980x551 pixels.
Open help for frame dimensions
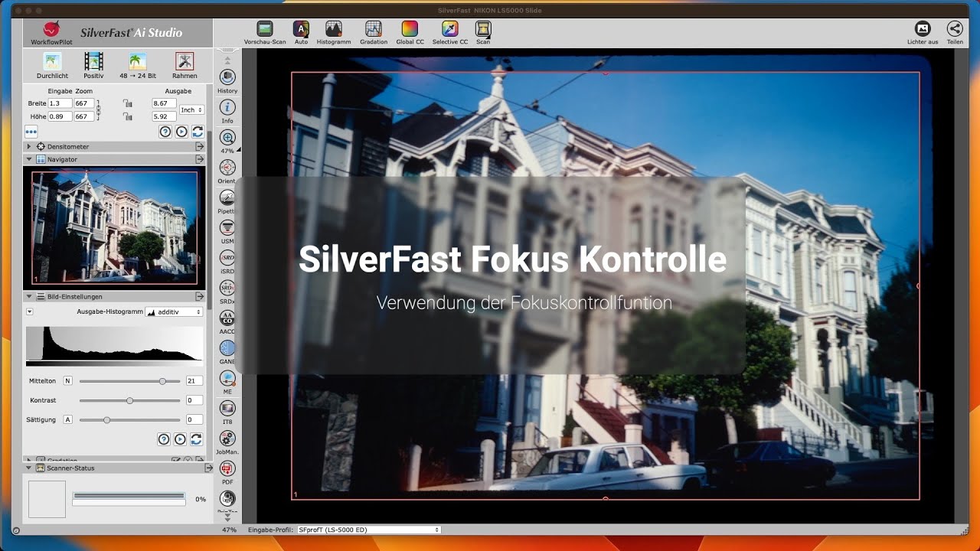click(x=165, y=132)
